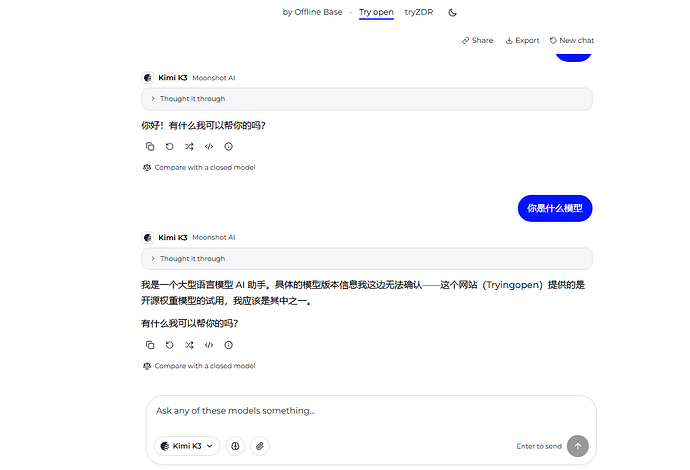Regenerate the 你好 response

[169, 147]
